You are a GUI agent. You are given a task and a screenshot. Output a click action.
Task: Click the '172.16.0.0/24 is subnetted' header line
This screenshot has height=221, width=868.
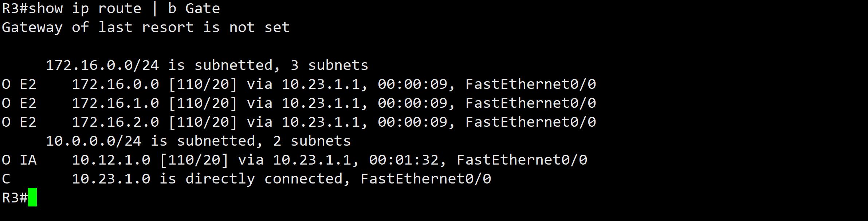(207, 65)
